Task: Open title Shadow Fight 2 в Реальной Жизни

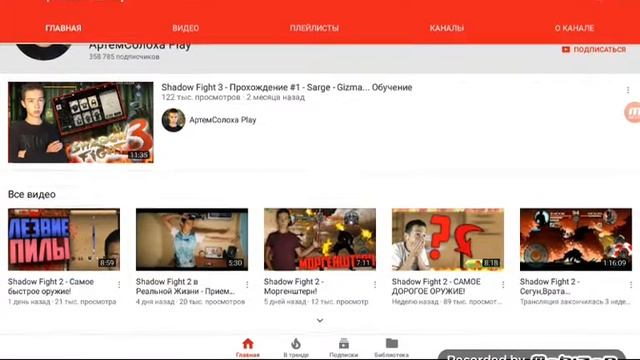Action: (x=185, y=287)
